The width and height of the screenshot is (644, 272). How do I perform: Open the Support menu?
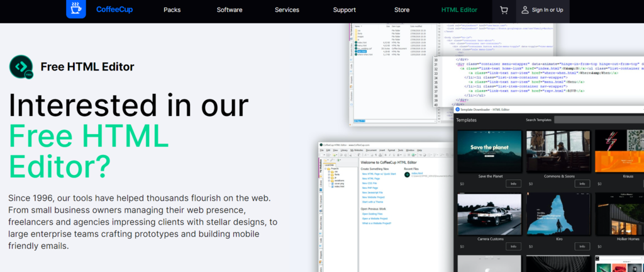tap(344, 10)
